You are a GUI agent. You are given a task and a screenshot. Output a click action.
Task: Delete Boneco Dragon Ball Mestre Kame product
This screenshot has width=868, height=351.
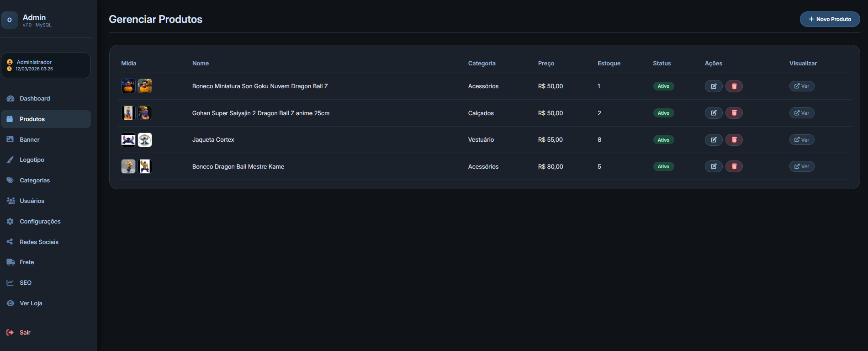(734, 166)
